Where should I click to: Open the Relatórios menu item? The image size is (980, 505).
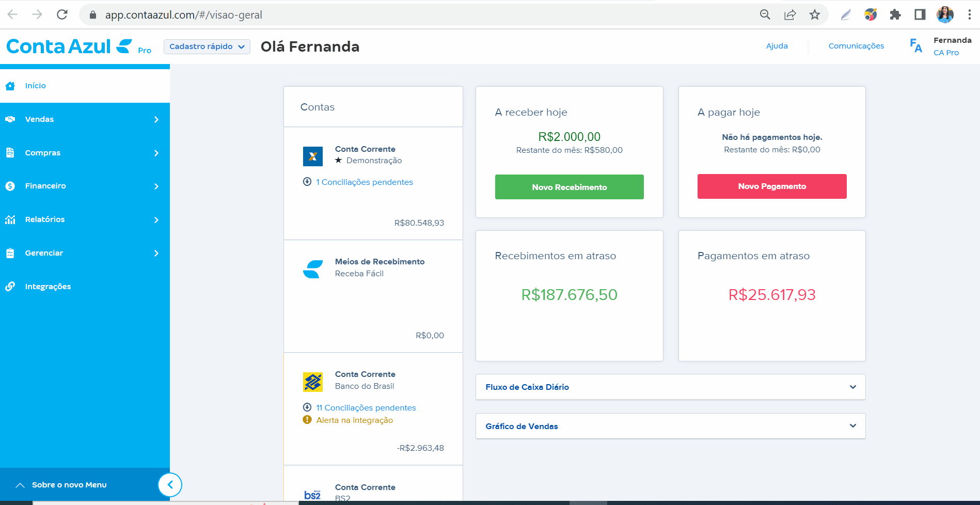coord(85,219)
